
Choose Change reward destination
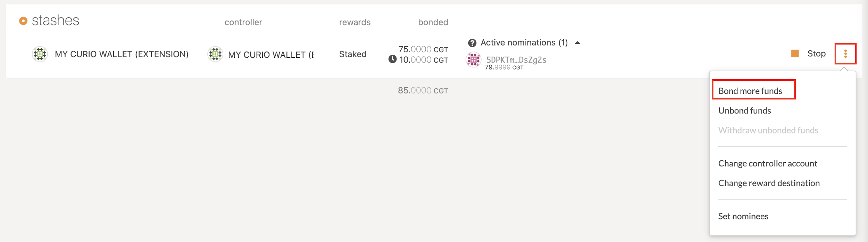click(769, 183)
